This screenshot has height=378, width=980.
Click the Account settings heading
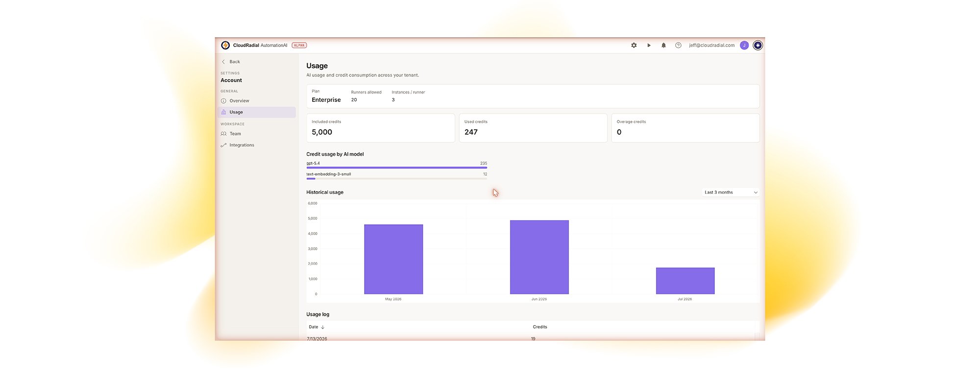(231, 80)
